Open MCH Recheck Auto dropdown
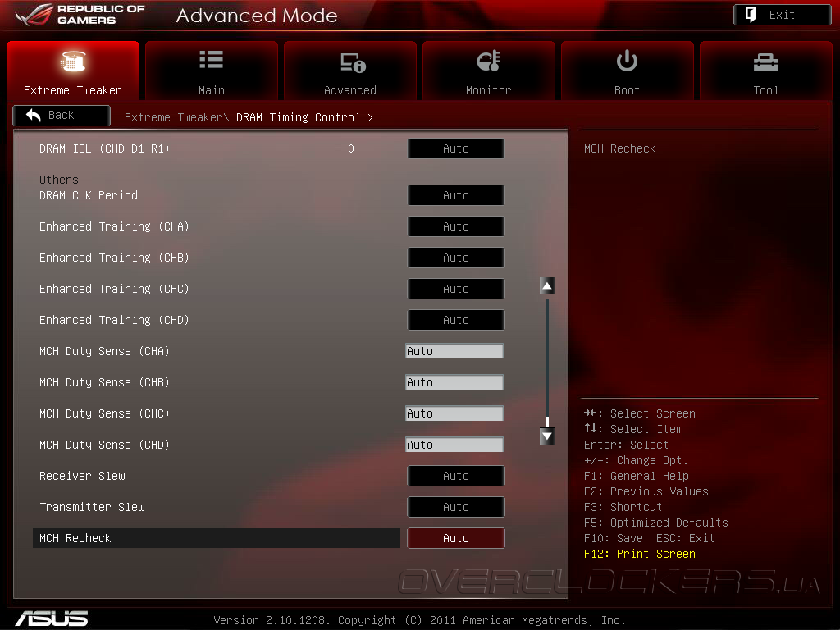The image size is (840, 630). click(456, 538)
